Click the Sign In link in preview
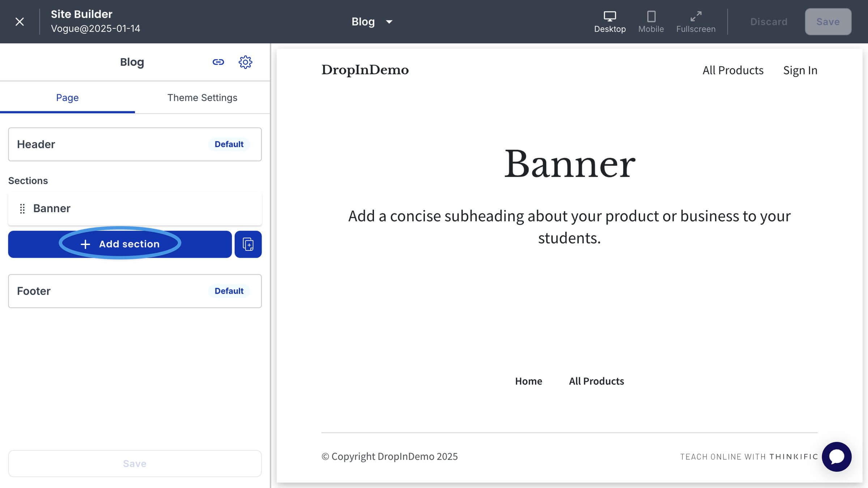The image size is (868, 488). point(800,70)
